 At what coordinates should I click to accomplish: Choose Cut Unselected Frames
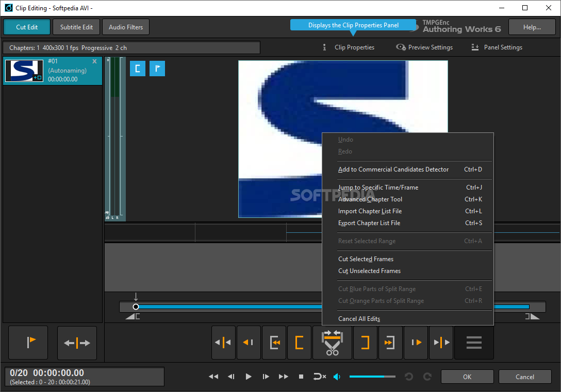click(408, 271)
